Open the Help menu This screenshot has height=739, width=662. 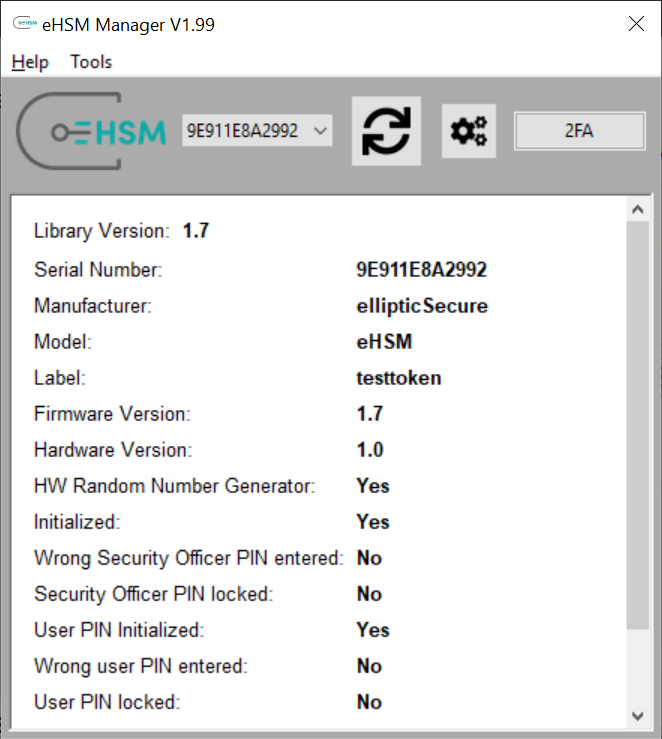pyautogui.click(x=30, y=62)
